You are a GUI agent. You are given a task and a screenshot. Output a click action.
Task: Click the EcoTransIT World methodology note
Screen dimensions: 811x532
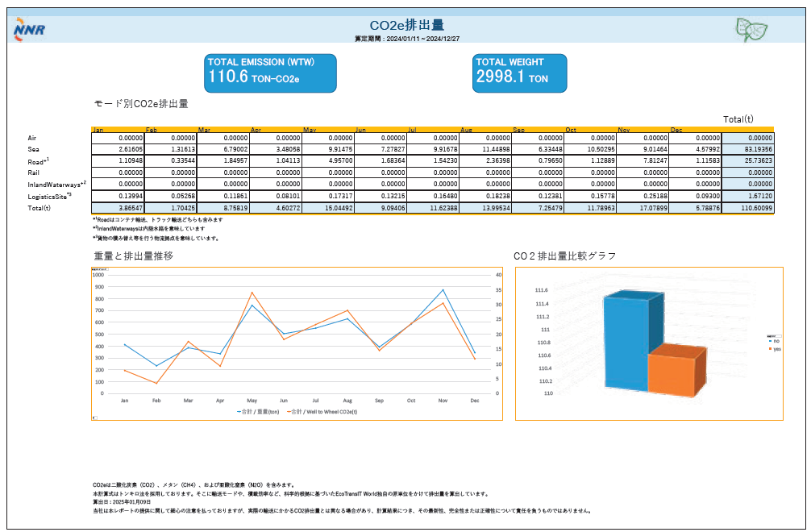pos(291,494)
